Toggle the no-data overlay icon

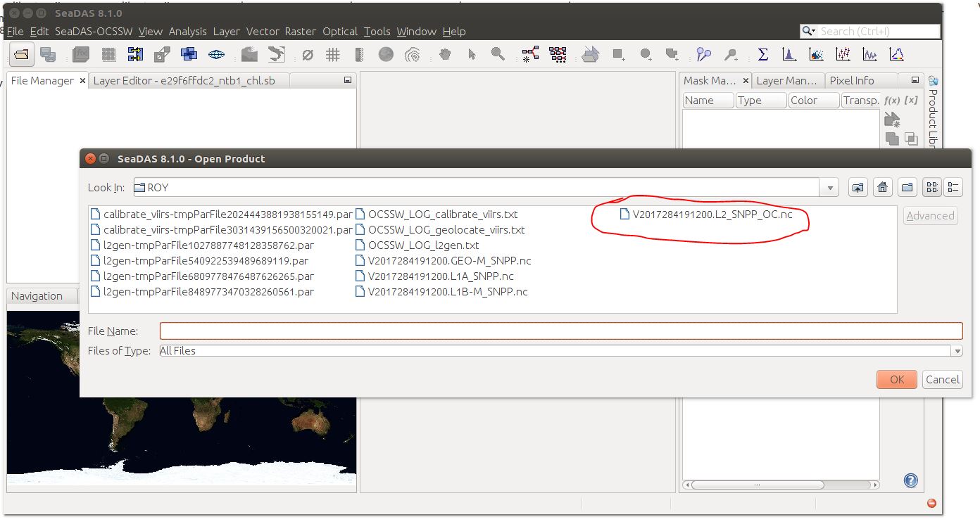[307, 54]
